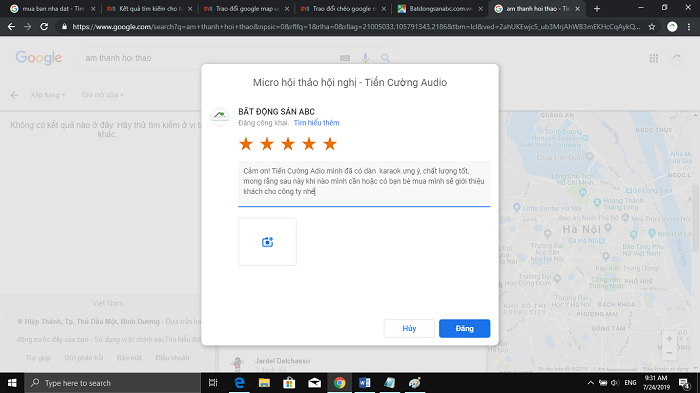Expand the Xếp hạng dropdown filter
Viewport: 700px width, 393px height.
pos(48,95)
